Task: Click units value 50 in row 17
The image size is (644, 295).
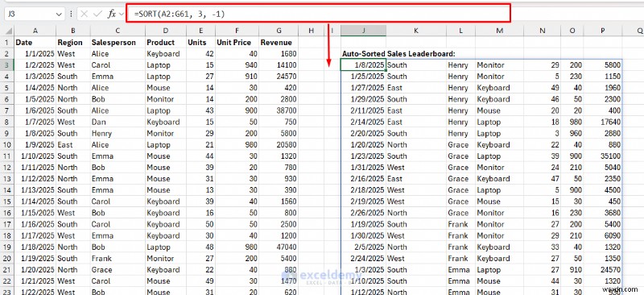Action: tap(200, 224)
